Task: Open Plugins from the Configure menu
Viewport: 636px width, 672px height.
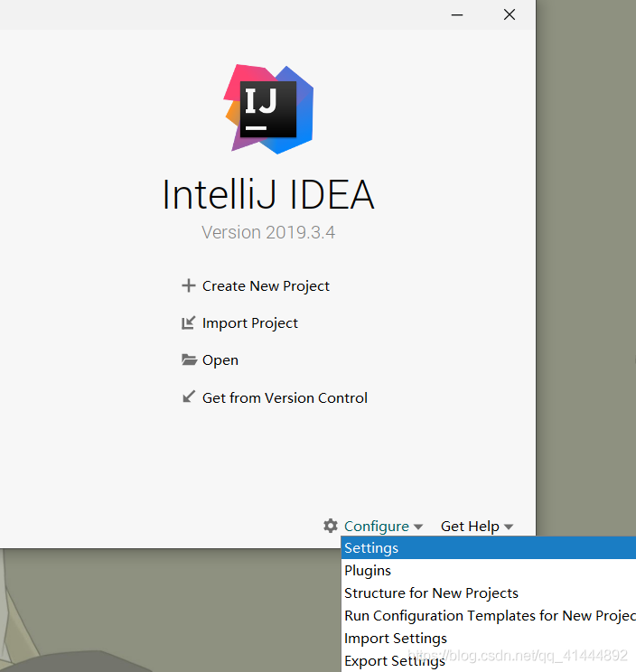Action: tap(489, 571)
